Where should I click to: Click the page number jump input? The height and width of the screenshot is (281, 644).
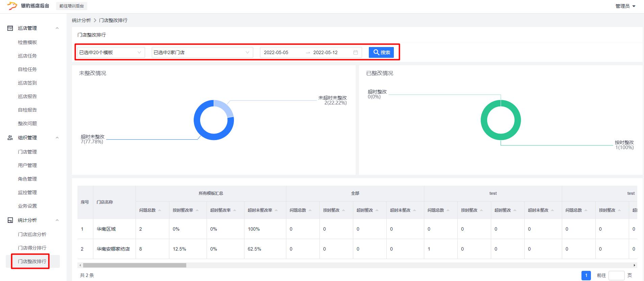coord(616,276)
